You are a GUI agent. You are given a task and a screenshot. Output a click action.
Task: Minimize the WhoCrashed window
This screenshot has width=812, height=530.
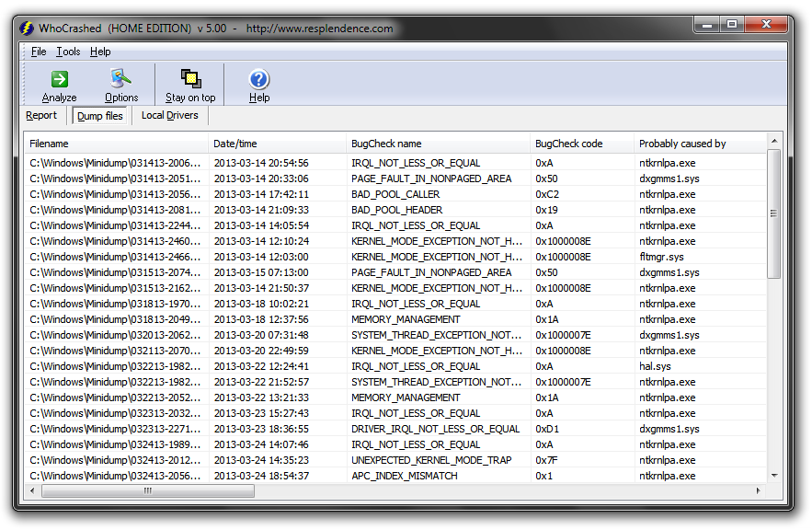click(706, 24)
